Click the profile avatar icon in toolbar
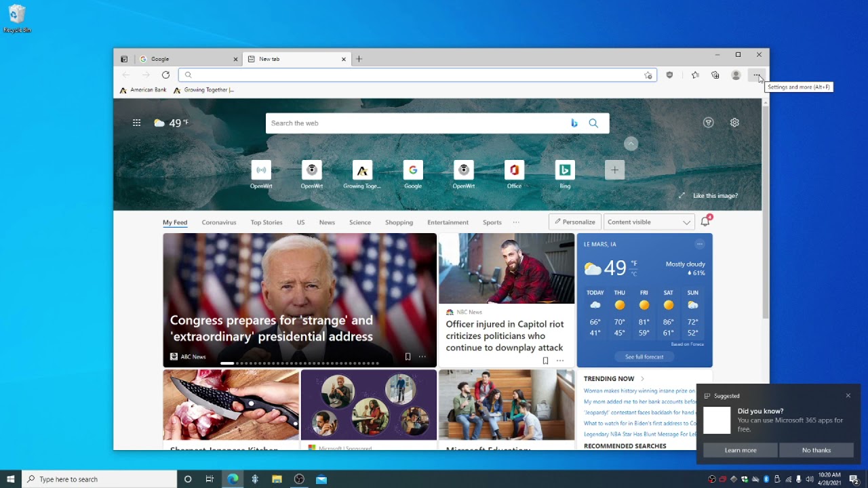This screenshot has width=868, height=488. [x=736, y=75]
